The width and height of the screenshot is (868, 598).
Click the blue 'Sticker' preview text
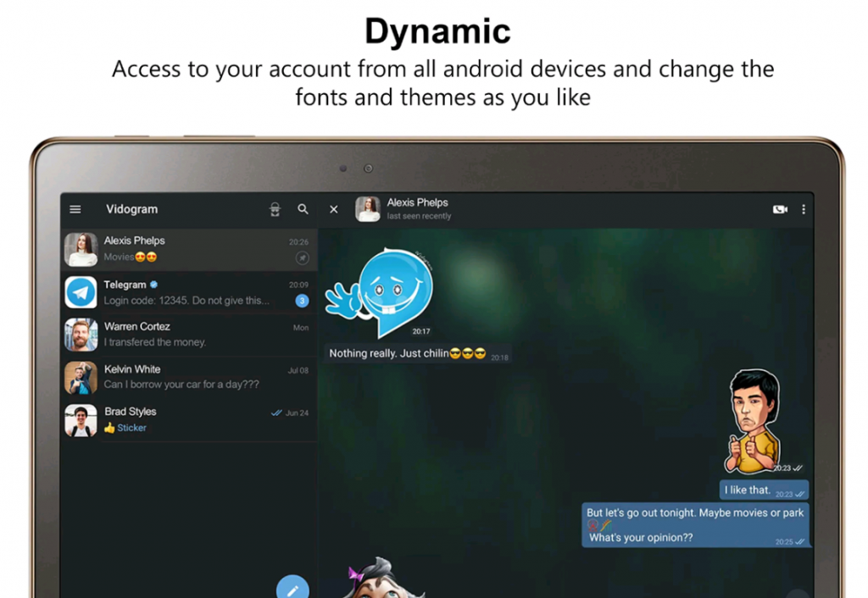[x=131, y=428]
